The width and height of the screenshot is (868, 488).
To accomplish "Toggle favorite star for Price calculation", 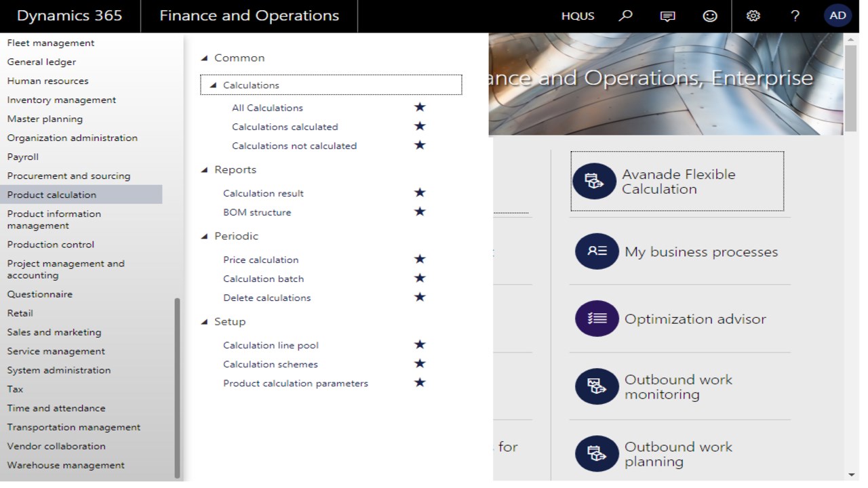I will (420, 259).
